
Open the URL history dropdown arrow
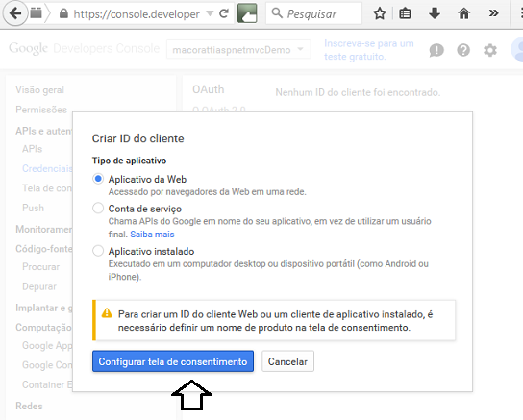210,13
